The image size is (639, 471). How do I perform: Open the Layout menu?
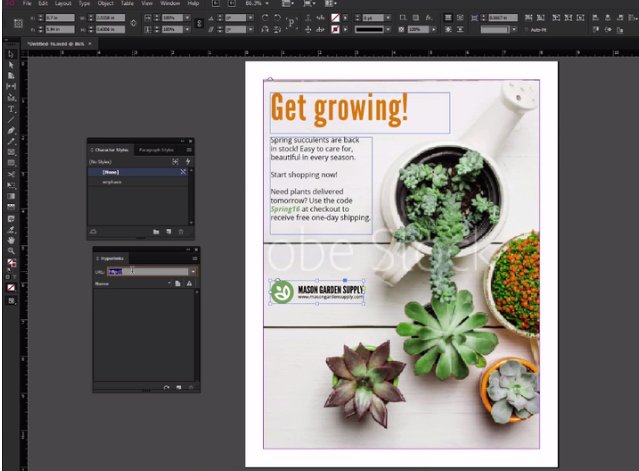point(63,3)
